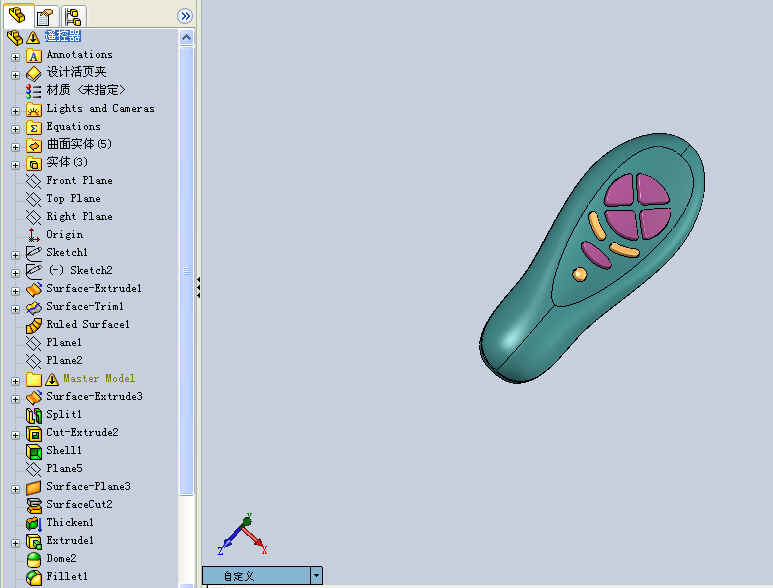Select the 材质 <未指定> item

86,90
